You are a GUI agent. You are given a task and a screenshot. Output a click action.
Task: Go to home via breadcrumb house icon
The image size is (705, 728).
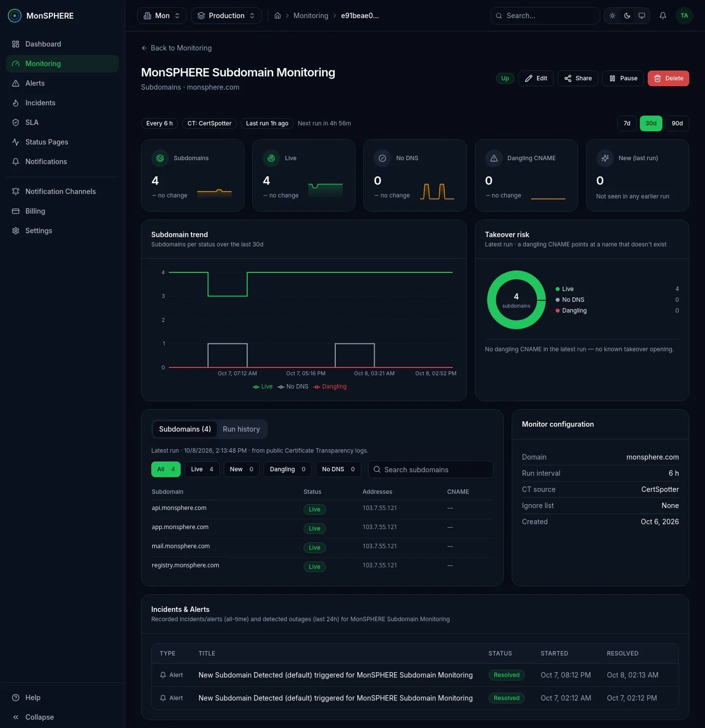click(x=278, y=16)
